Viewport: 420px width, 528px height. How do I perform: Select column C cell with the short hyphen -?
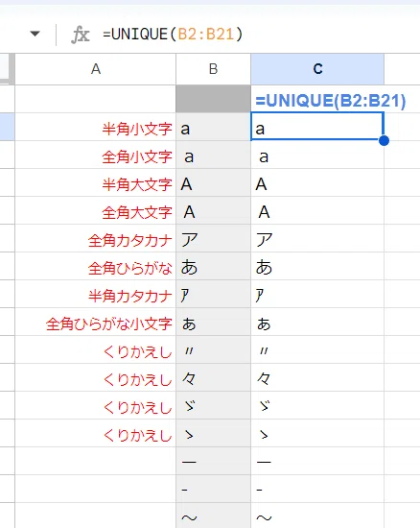(317, 489)
